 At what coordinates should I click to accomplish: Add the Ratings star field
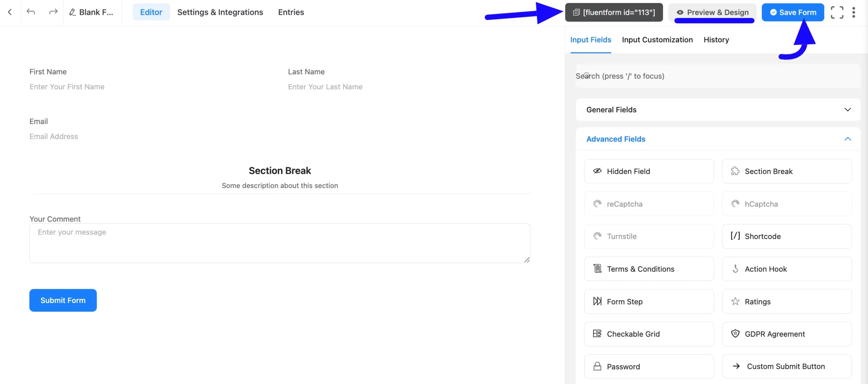point(787,301)
